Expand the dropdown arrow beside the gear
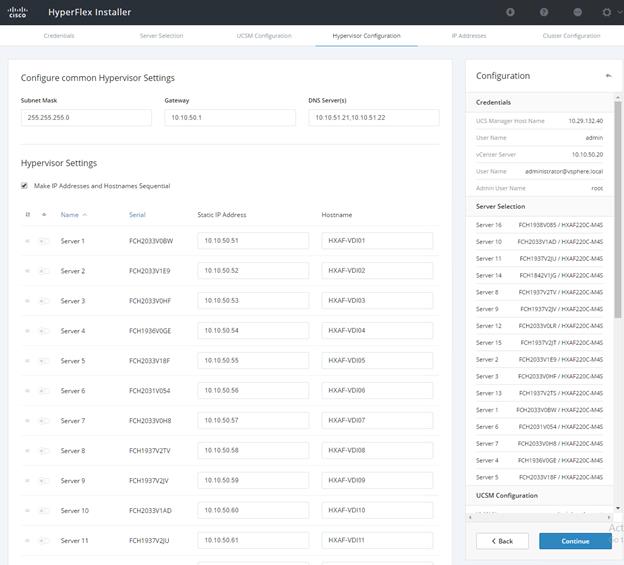Screen dimensions: 624x565 tap(620, 12)
